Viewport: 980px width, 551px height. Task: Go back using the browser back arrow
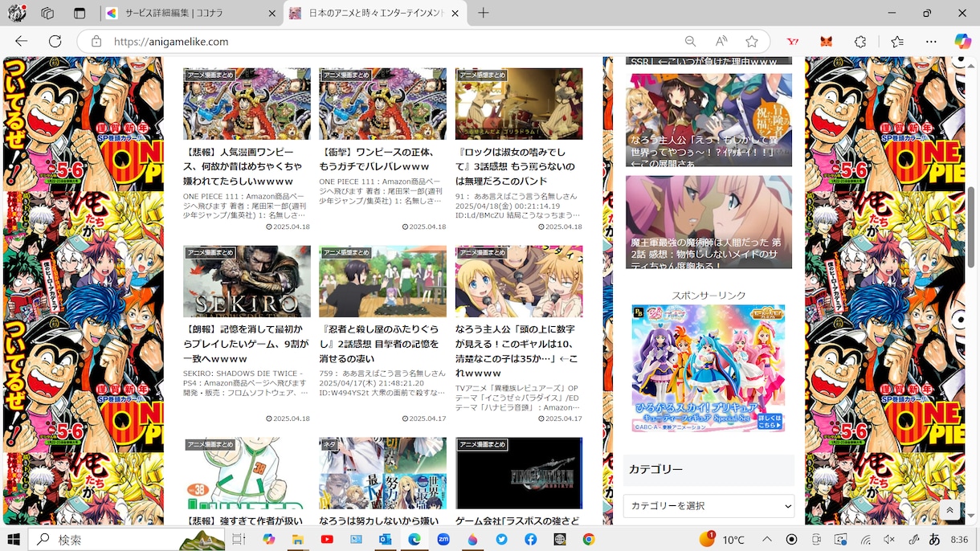(22, 41)
